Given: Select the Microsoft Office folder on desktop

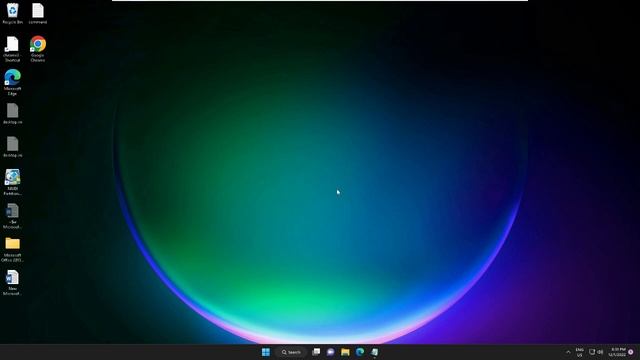Looking at the screenshot, I should click(12, 250).
